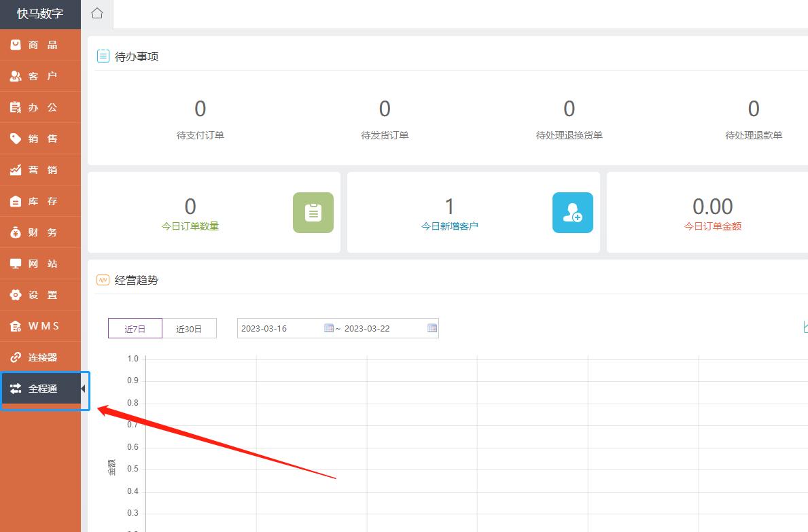This screenshot has width=808, height=532.
Task: Click the 商品 shopping bag icon
Action: (x=16, y=45)
